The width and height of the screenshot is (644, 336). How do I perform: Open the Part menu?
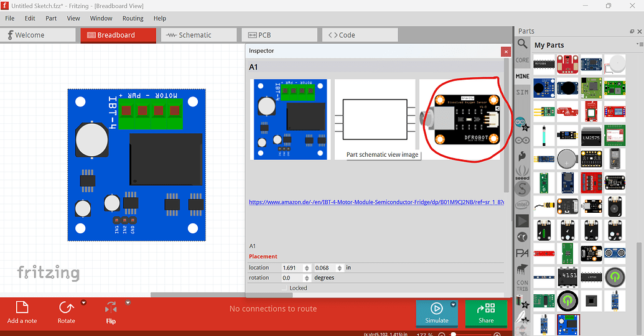tap(51, 19)
